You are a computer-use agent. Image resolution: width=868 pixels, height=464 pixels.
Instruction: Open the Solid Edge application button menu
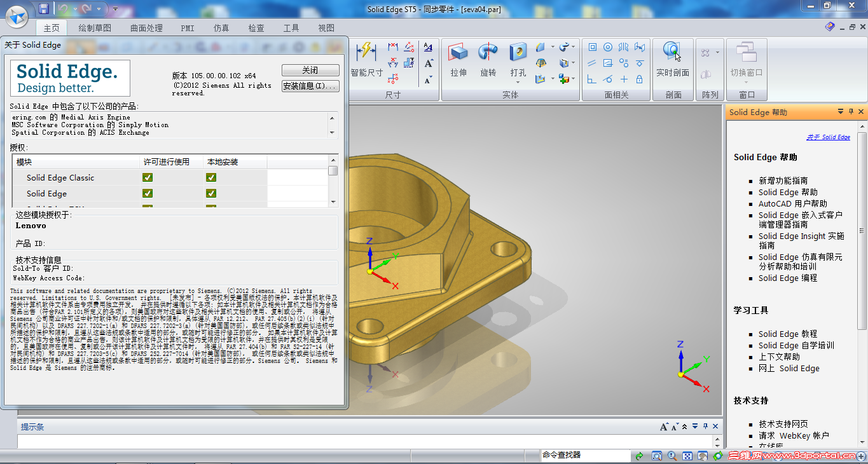15,16
